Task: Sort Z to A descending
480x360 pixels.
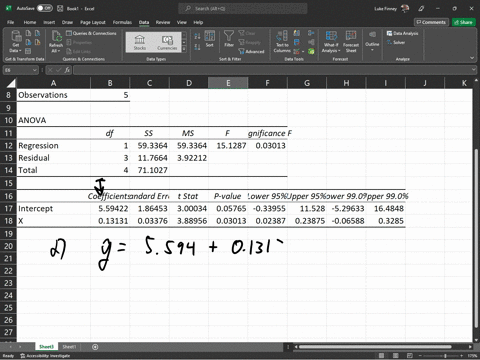Action: (x=197, y=47)
